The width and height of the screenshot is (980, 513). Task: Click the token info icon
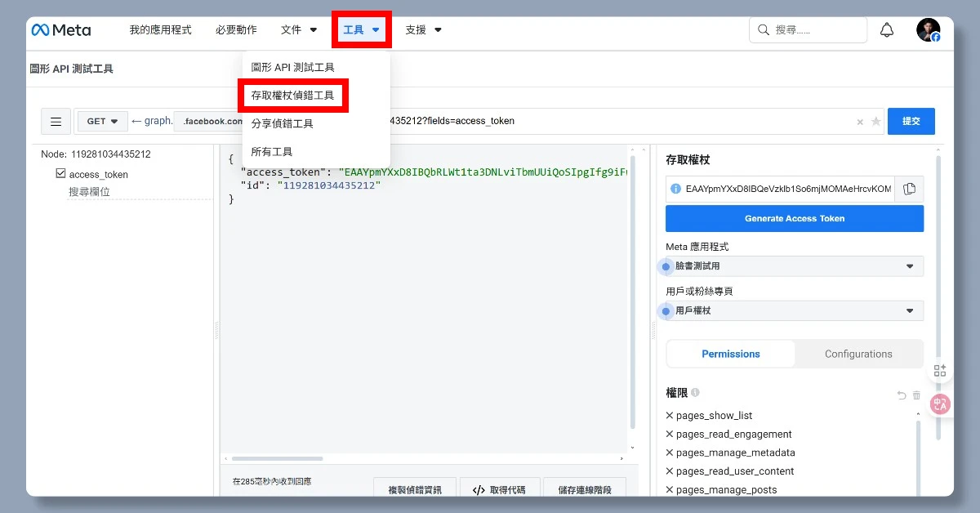(x=675, y=189)
